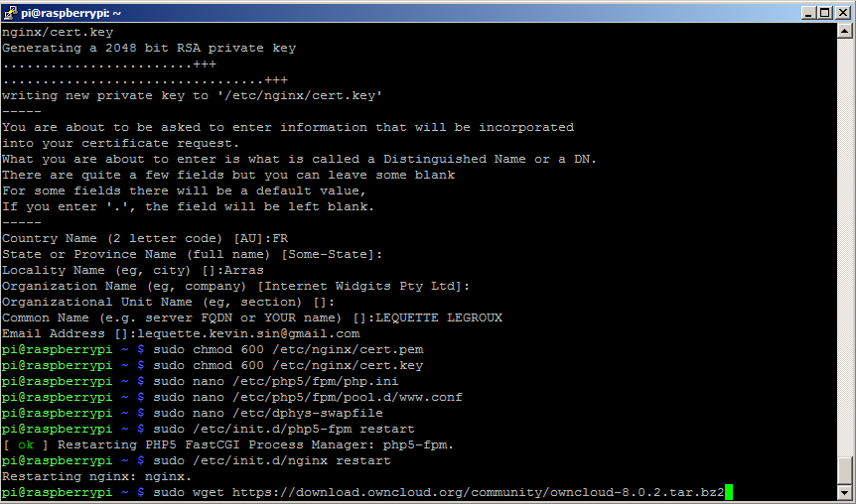Screen dimensions: 856x504
Task: Maximize the raspberrypi terminal window
Action: click(x=825, y=13)
